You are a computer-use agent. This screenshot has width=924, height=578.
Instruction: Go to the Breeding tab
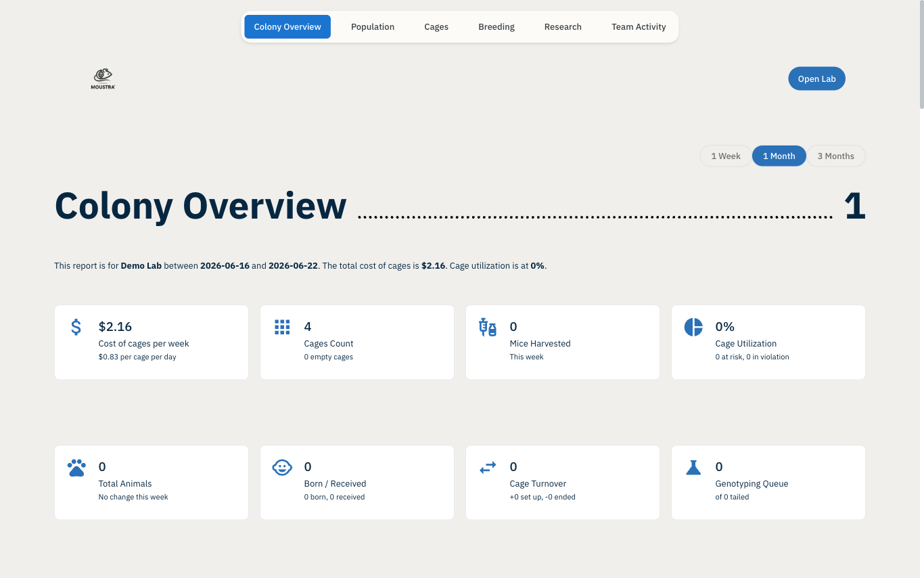click(496, 27)
